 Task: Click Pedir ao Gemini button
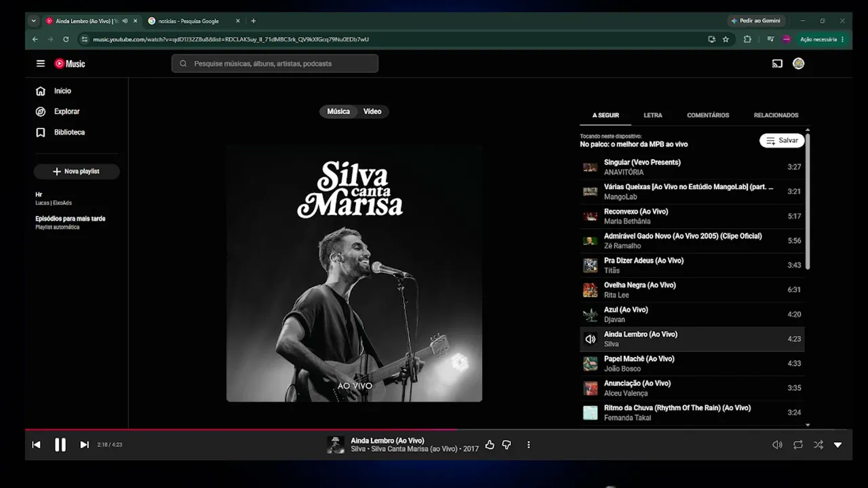(756, 21)
